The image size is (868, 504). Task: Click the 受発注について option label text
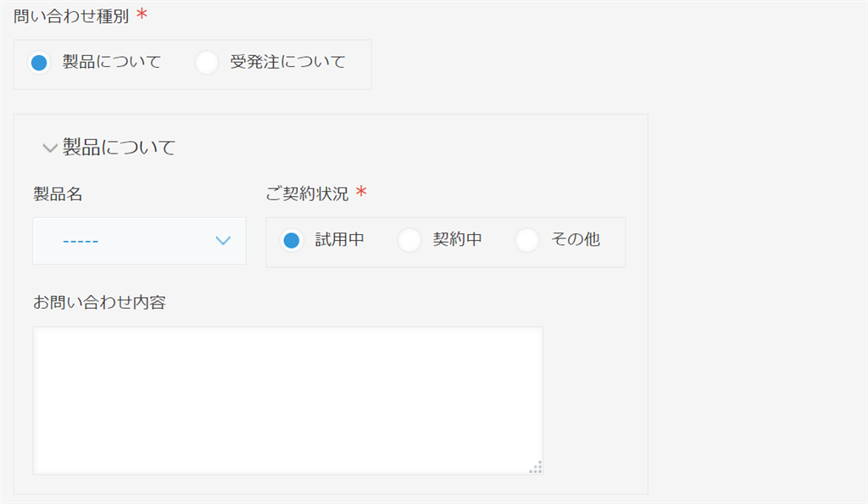[288, 61]
